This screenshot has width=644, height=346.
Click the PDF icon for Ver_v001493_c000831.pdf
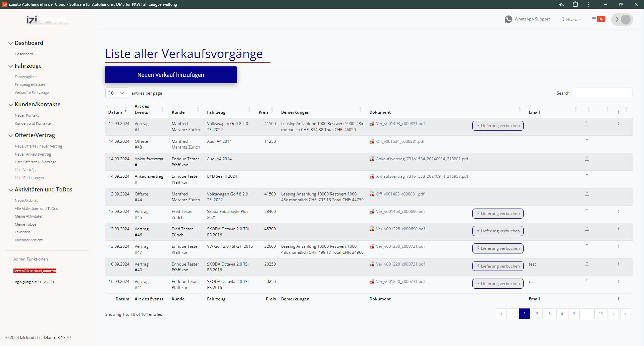[x=372, y=124]
